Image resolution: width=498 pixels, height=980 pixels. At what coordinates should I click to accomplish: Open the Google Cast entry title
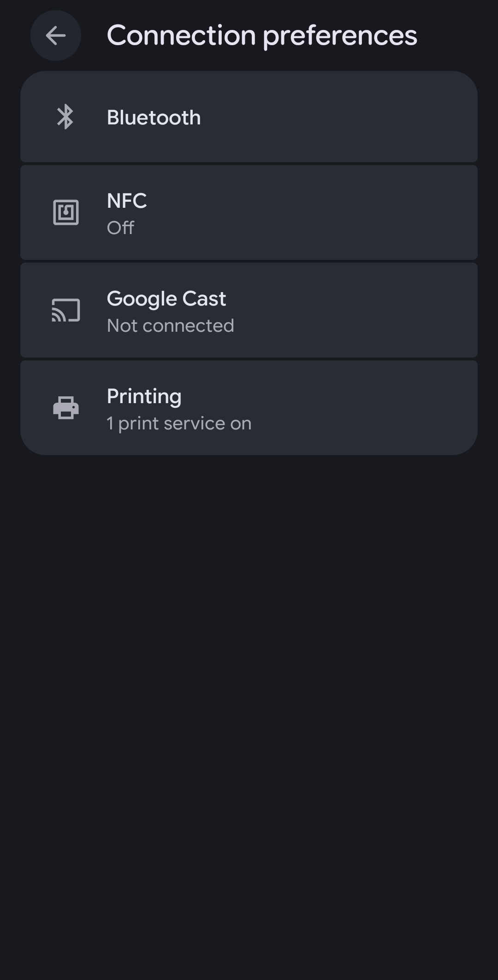tap(166, 299)
